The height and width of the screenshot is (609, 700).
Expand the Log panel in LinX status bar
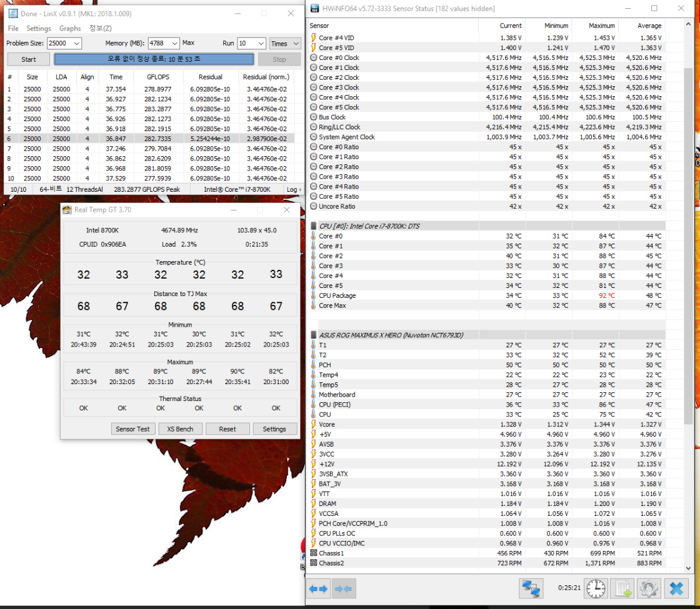[294, 189]
